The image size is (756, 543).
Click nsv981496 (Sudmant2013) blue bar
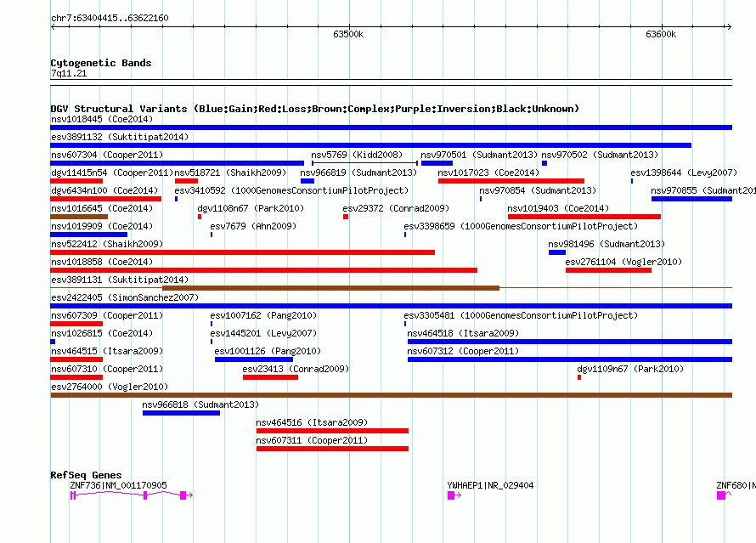pyautogui.click(x=557, y=252)
